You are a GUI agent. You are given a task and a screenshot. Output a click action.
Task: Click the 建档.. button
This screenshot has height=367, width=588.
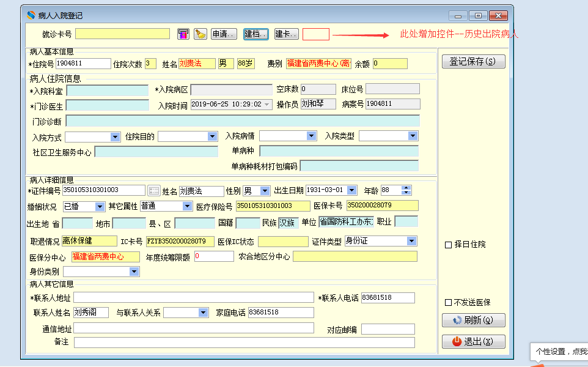(x=255, y=34)
